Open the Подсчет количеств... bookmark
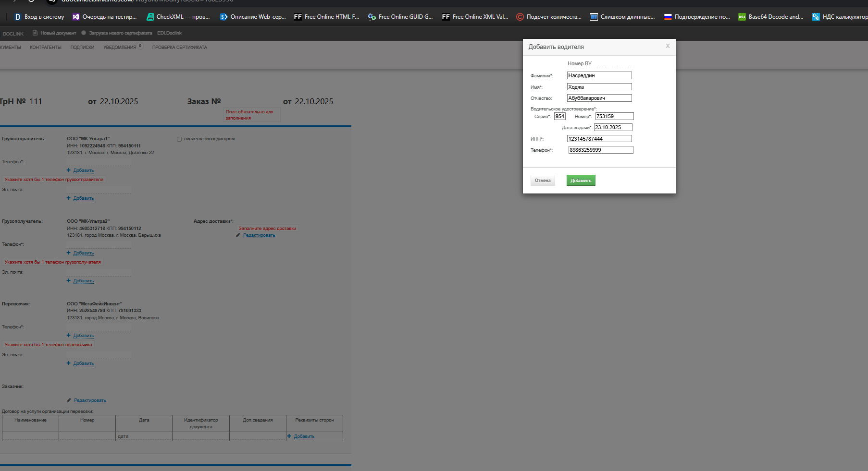This screenshot has height=471, width=868. [x=549, y=17]
